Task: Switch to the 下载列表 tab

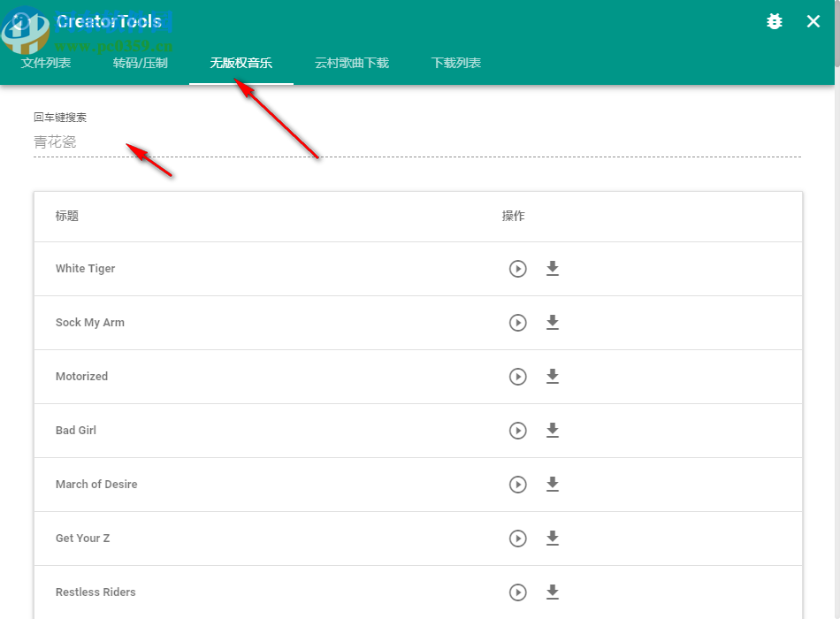Action: pyautogui.click(x=455, y=63)
